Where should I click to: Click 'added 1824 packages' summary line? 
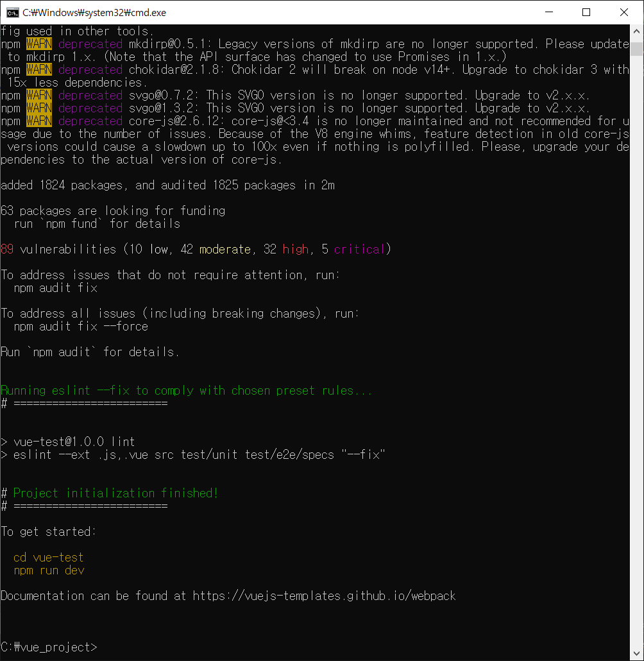tap(168, 185)
